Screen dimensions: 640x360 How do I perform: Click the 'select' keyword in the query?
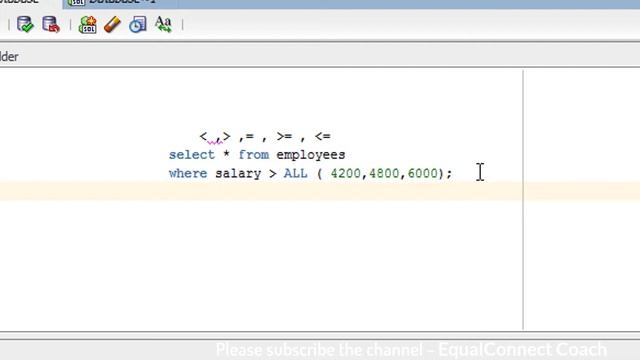coord(191,155)
